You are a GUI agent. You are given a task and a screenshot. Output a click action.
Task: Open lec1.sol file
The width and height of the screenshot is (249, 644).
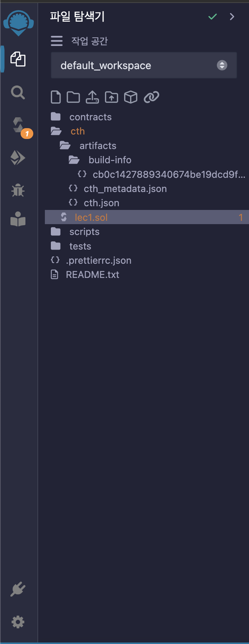tap(91, 217)
